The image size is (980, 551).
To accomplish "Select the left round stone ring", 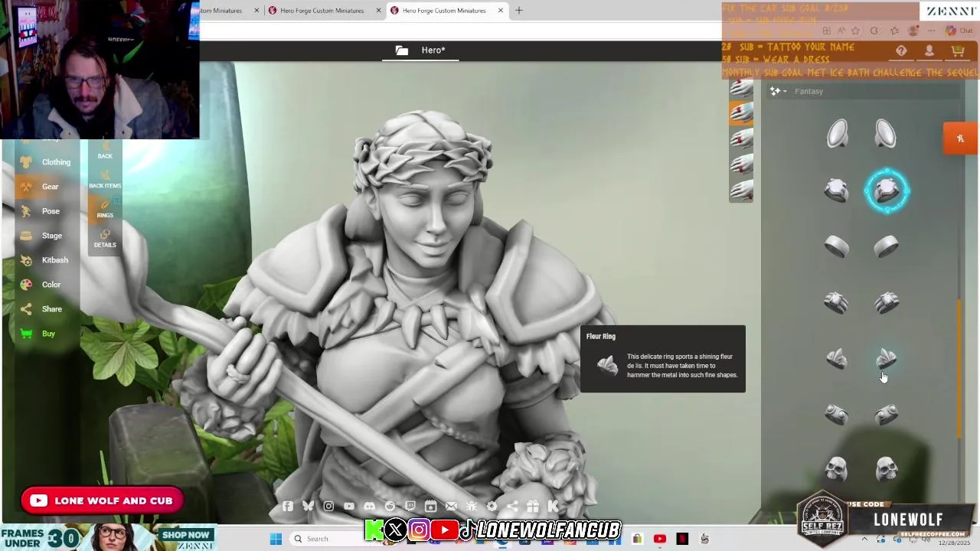I will [837, 414].
